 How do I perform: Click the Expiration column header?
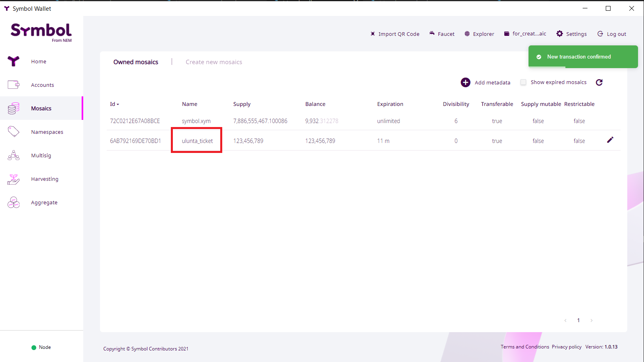click(x=390, y=104)
